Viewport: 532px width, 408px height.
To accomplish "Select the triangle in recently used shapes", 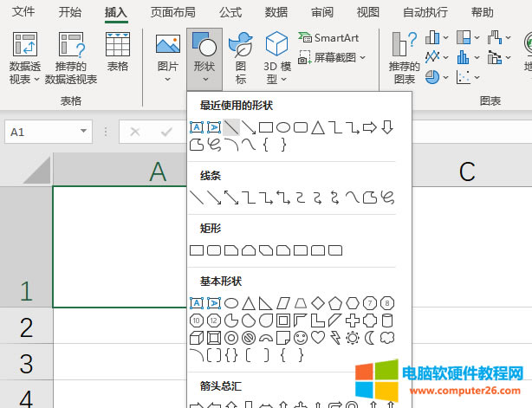I will click(318, 127).
